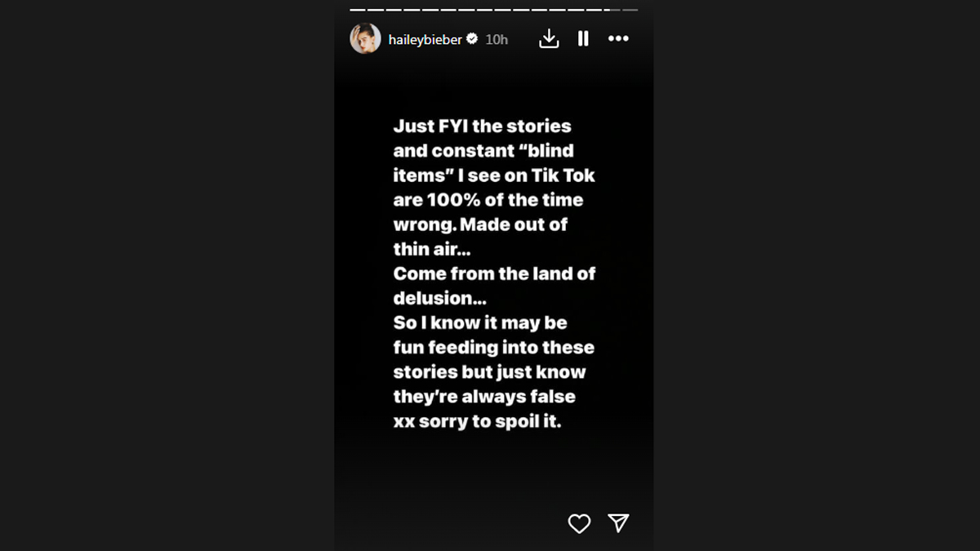Download the story with the download icon

point(549,38)
